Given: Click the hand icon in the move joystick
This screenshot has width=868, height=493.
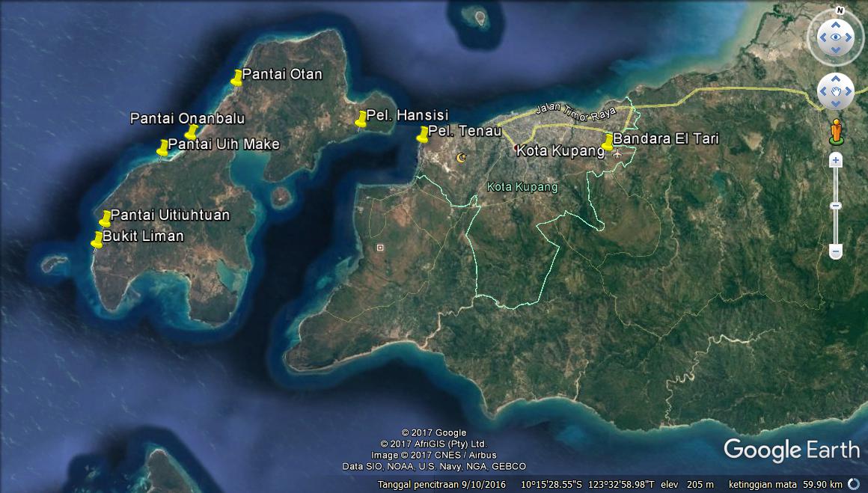Looking at the screenshot, I should pos(836,91).
